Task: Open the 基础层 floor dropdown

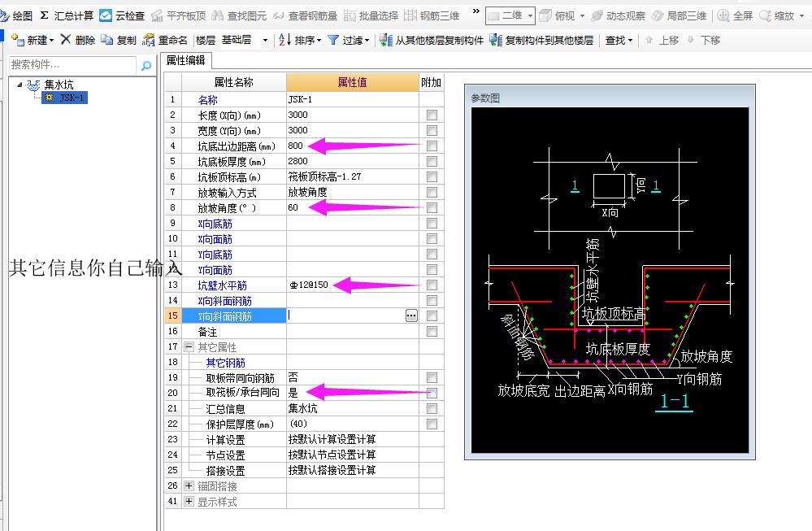Action: [265, 41]
